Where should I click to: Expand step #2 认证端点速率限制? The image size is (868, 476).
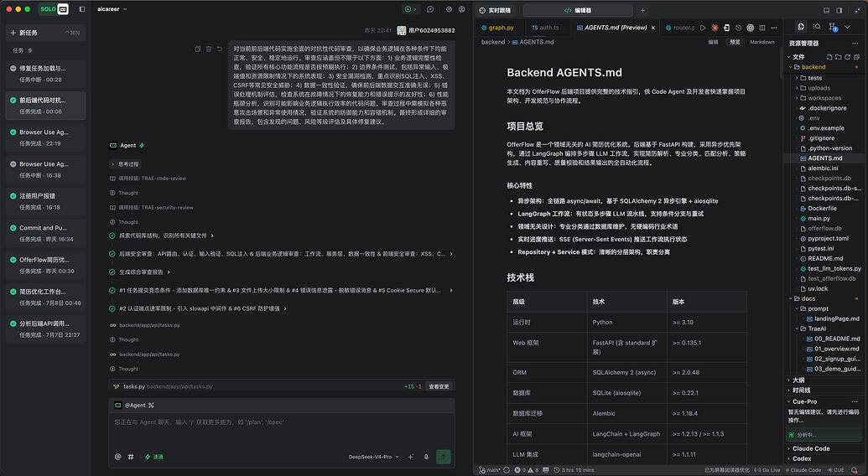(198, 308)
